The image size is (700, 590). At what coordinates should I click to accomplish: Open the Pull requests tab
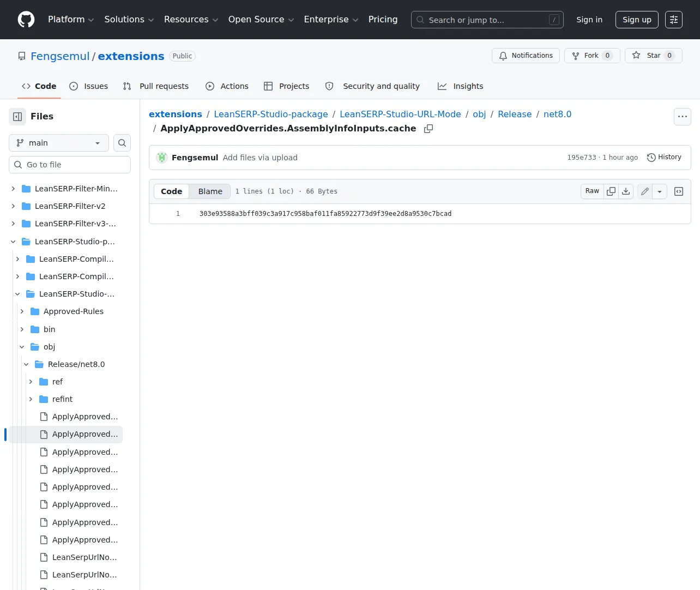coord(156,86)
